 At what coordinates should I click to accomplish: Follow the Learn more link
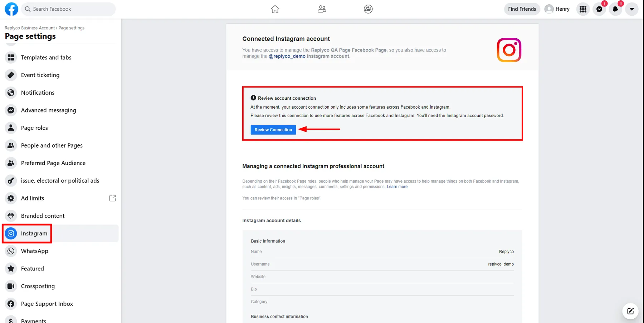[397, 187]
